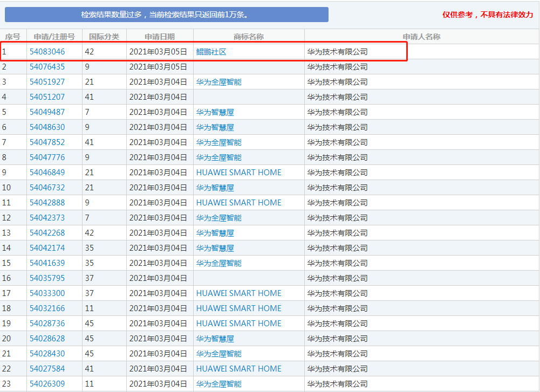Select class 41 in row 4
Image resolution: width=540 pixels, height=392 pixels.
[89, 97]
